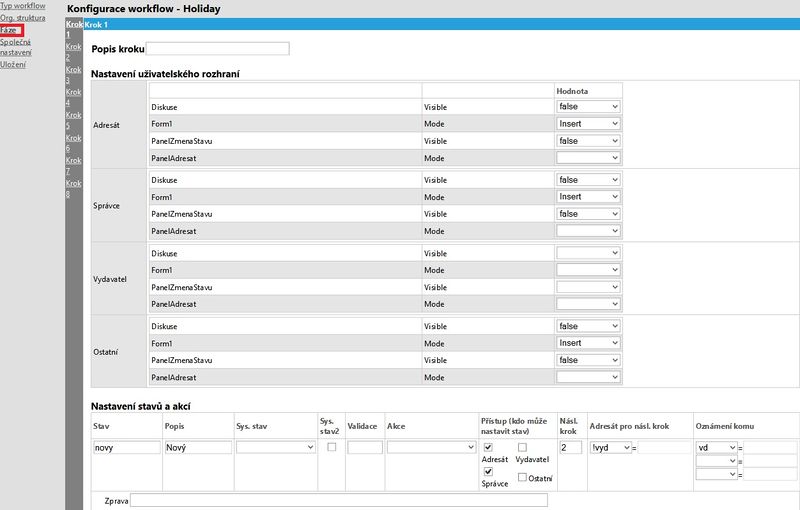Click the Validace input field

pyautogui.click(x=365, y=447)
